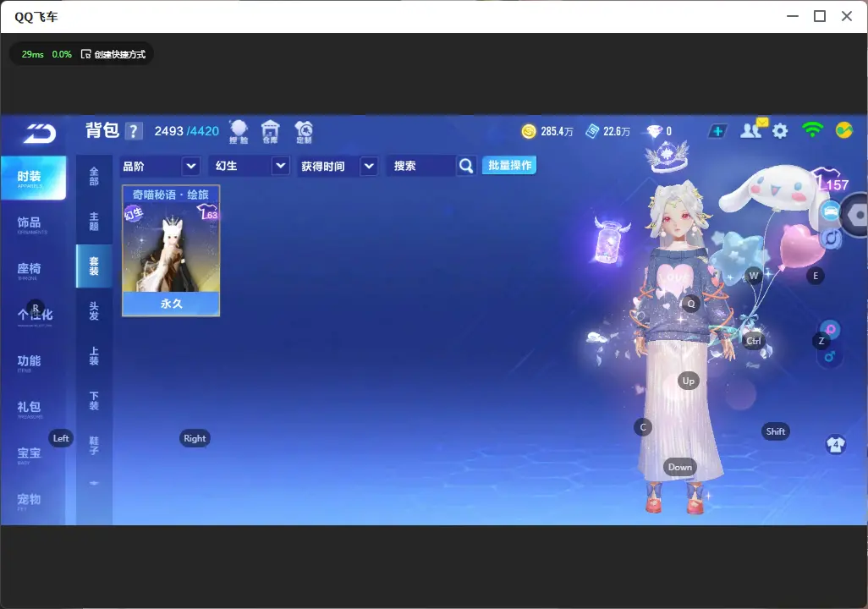The image size is (868, 609).
Task: Click in the 搜索 search field
Action: [x=421, y=166]
